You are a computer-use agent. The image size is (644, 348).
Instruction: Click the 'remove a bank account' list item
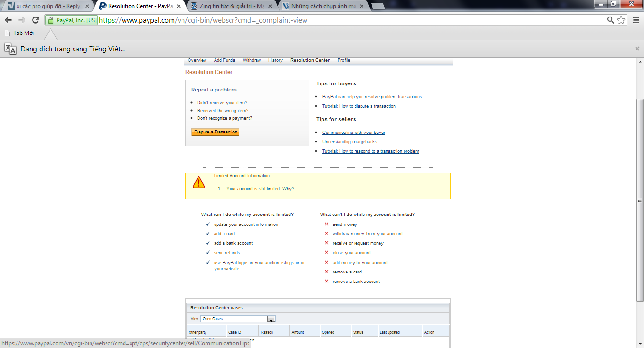(x=356, y=282)
